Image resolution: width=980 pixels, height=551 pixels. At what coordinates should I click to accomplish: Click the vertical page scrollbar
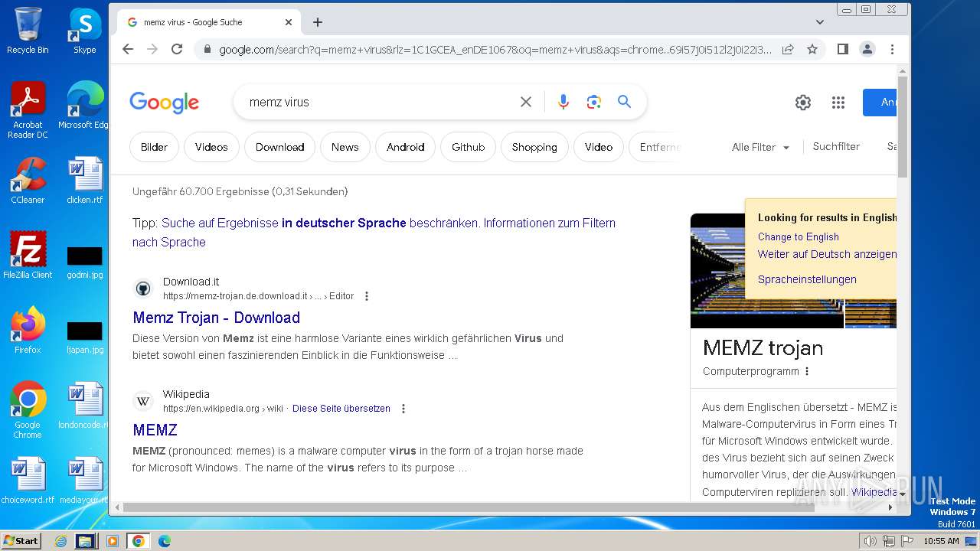coord(903,126)
